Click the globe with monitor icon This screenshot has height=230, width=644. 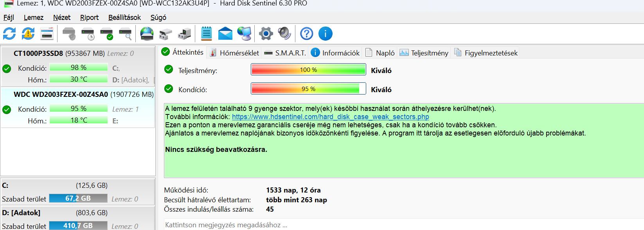point(245,34)
